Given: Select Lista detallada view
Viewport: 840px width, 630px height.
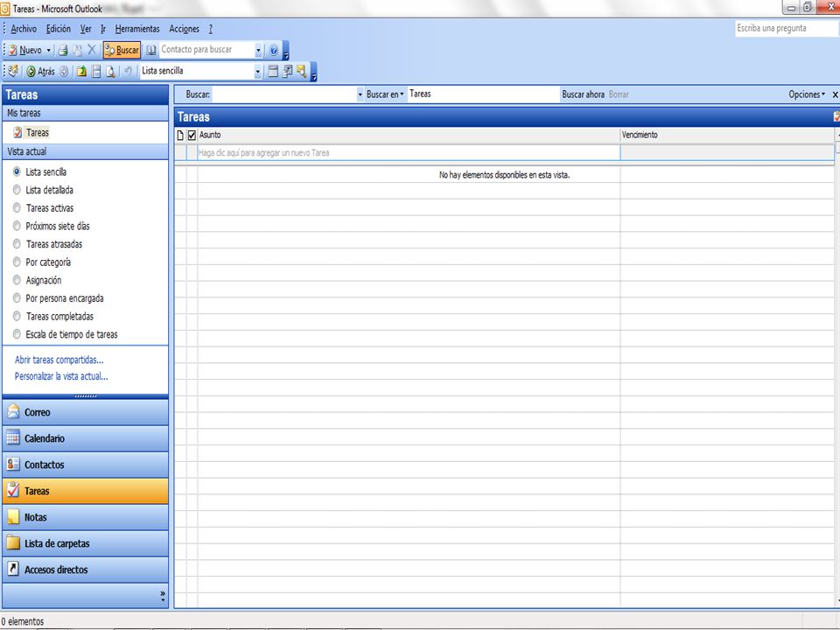Looking at the screenshot, I should (x=44, y=190).
